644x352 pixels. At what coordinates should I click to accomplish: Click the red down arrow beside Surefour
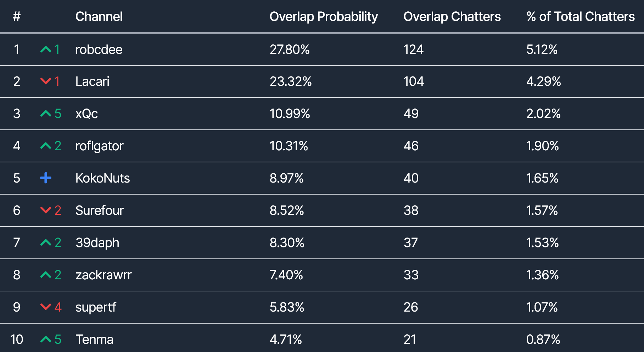46,210
